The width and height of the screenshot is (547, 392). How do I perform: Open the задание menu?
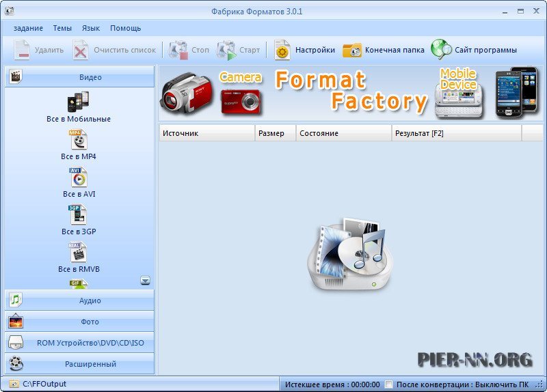pos(28,28)
